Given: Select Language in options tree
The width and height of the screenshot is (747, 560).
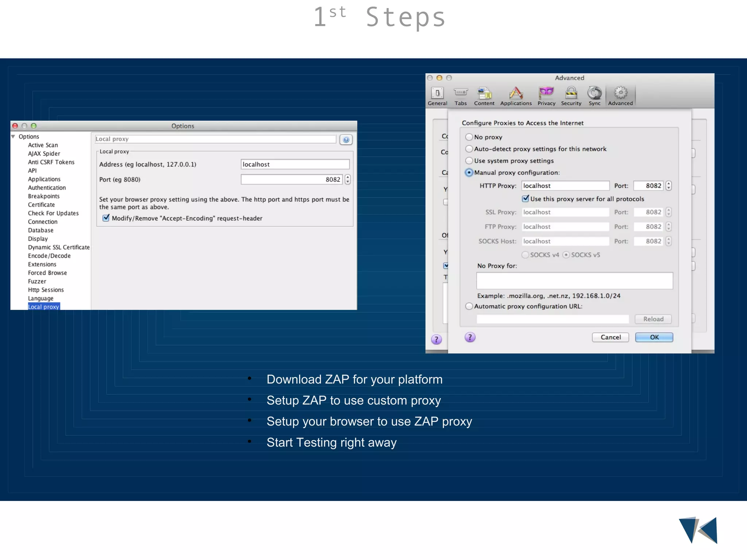Looking at the screenshot, I should pyautogui.click(x=40, y=298).
